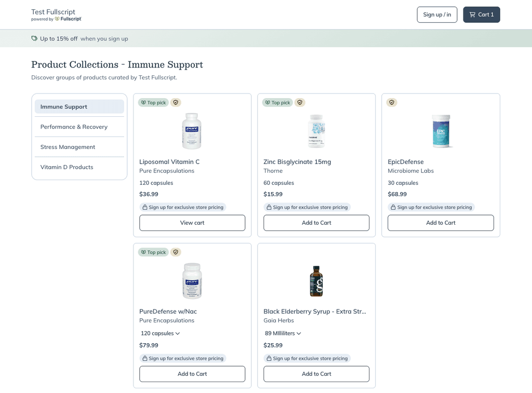
Task: Expand 120 capsules size dropdown for PureDefense
Action: coord(160,333)
